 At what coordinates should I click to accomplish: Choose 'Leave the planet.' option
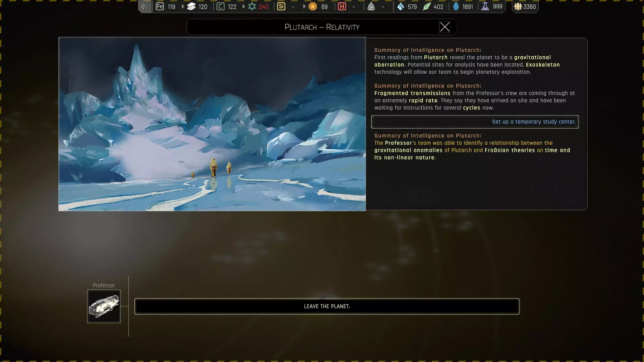[x=327, y=306]
